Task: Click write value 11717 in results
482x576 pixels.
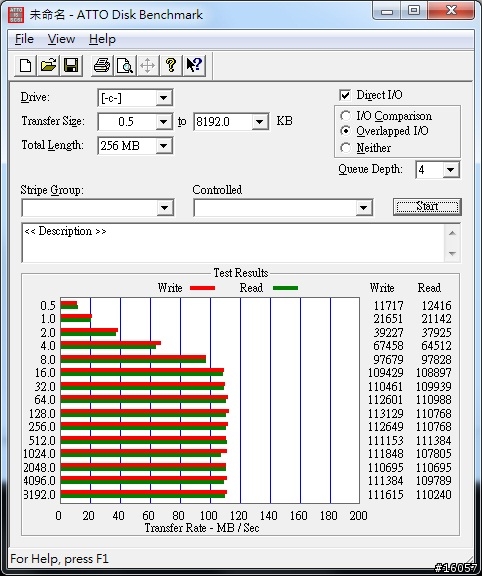Action: (x=388, y=306)
